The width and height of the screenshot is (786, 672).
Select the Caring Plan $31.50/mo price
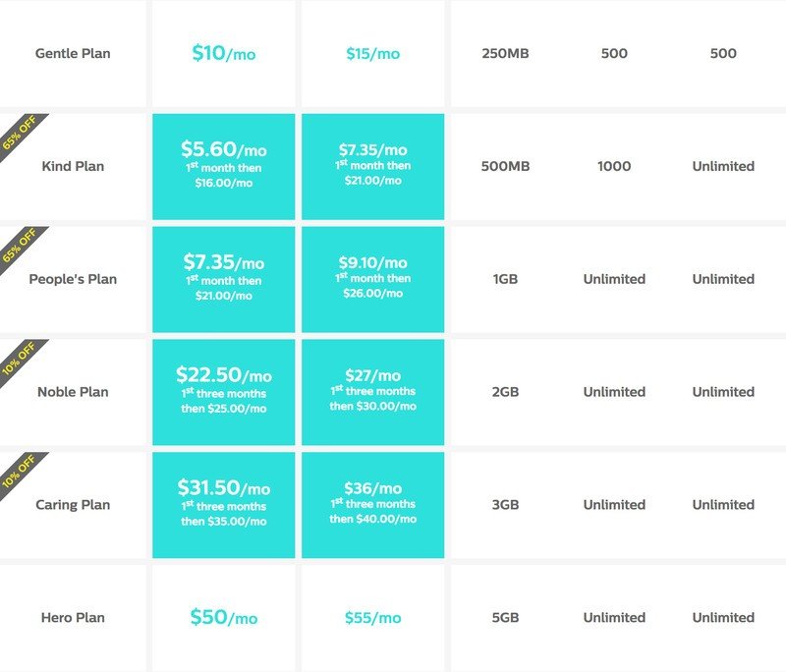[x=223, y=505]
